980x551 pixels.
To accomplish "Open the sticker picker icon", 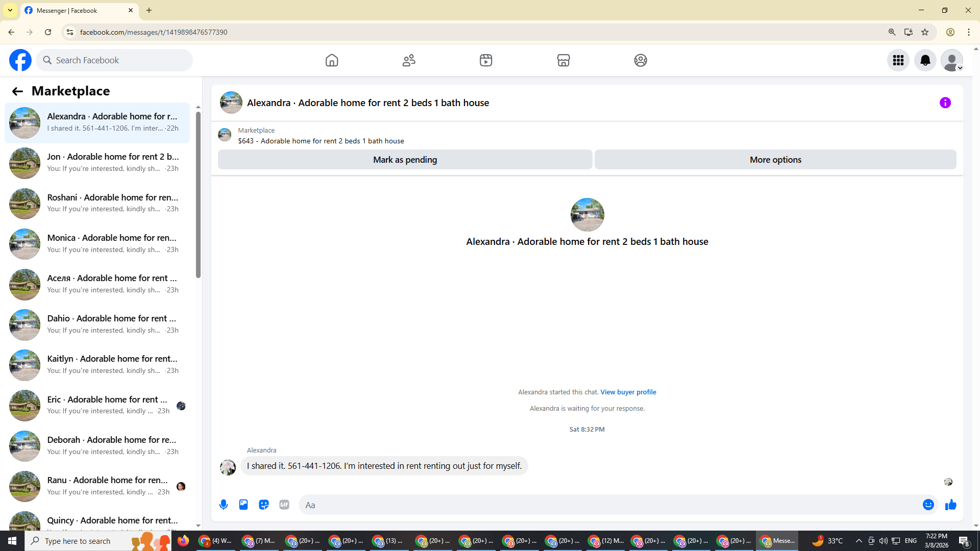I will tap(264, 505).
